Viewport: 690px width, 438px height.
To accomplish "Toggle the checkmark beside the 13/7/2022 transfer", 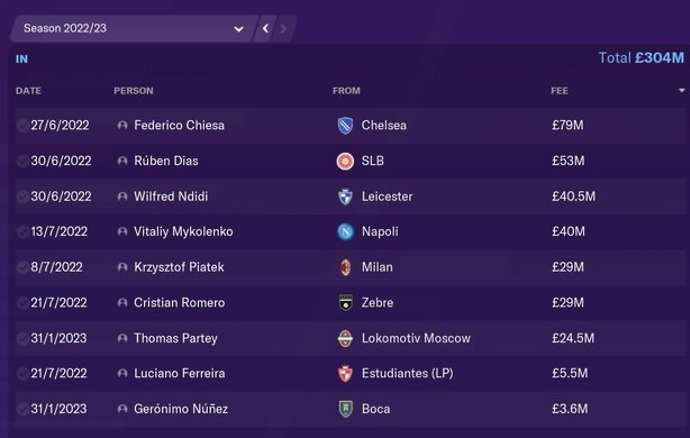I will (22, 232).
